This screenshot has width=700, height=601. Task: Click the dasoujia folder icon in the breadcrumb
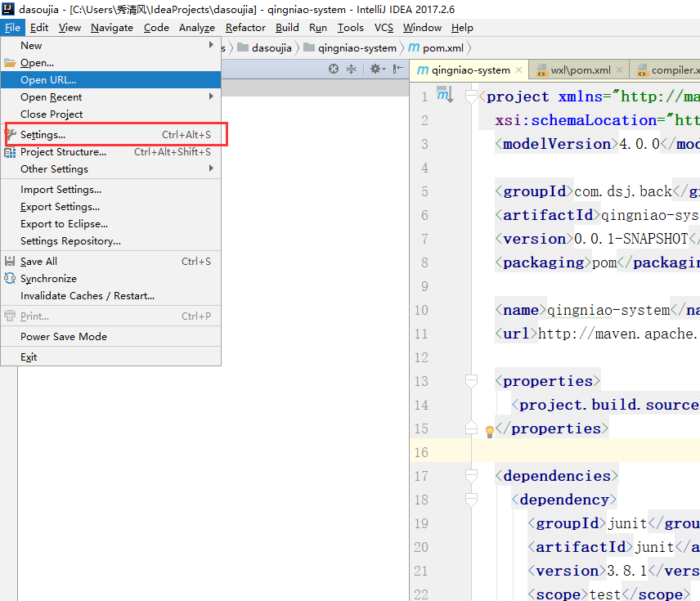pyautogui.click(x=242, y=47)
